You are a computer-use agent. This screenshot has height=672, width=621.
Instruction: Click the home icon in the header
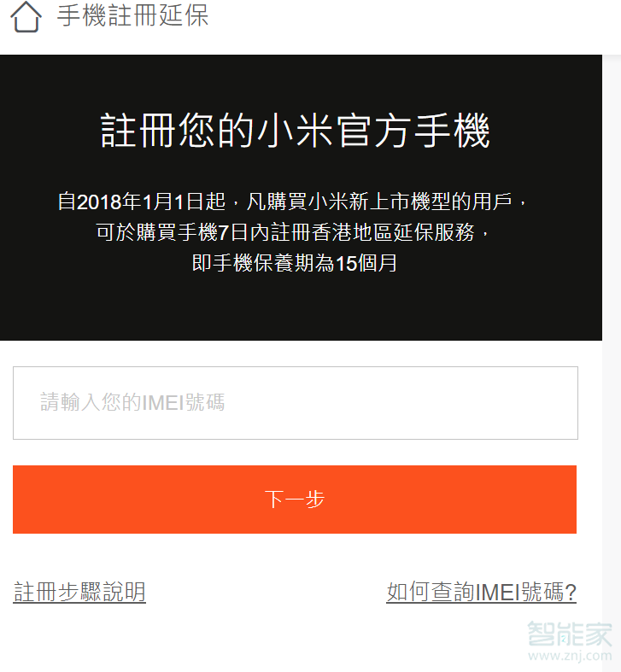point(26,17)
